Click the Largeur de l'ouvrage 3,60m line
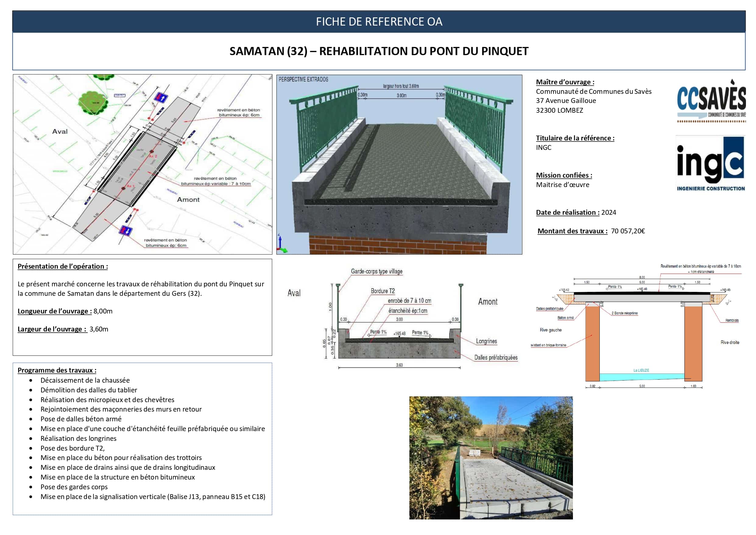 coord(62,329)
